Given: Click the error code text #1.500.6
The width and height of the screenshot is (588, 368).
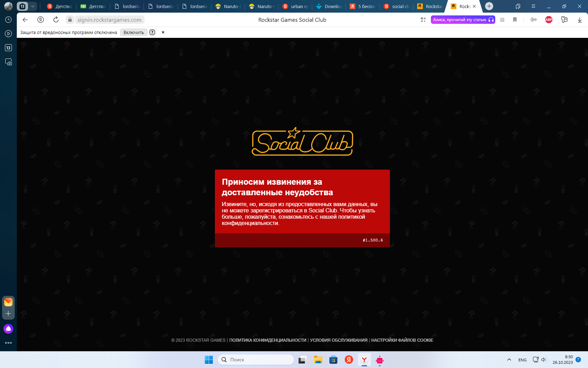Looking at the screenshot, I should [x=373, y=240].
